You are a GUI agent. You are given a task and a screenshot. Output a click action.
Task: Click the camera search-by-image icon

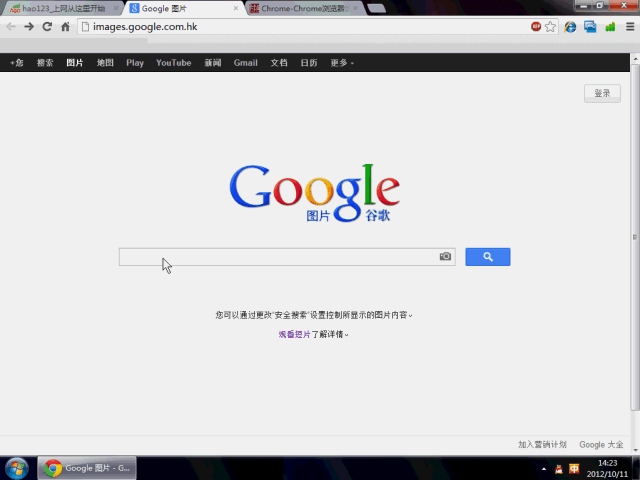445,256
